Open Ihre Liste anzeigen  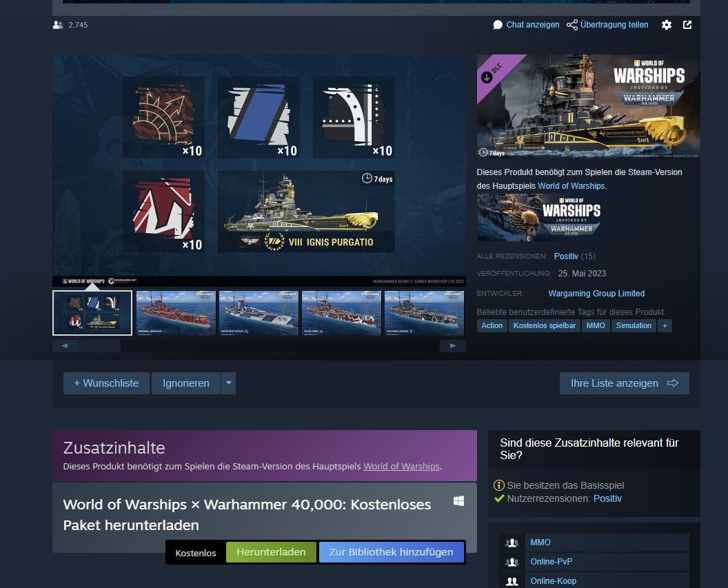coord(625,383)
